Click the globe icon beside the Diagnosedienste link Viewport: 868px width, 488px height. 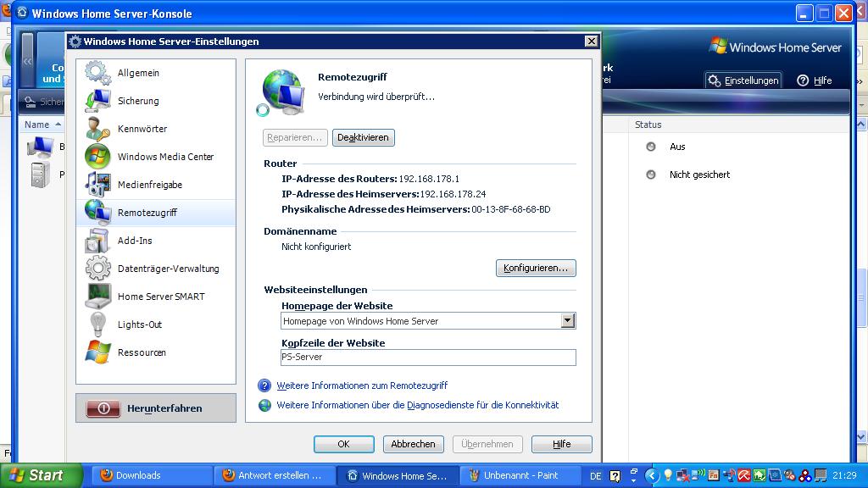pos(264,405)
